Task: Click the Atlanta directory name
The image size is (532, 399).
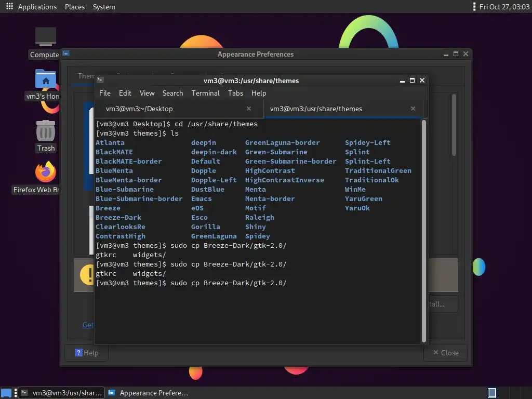Action: click(x=110, y=142)
